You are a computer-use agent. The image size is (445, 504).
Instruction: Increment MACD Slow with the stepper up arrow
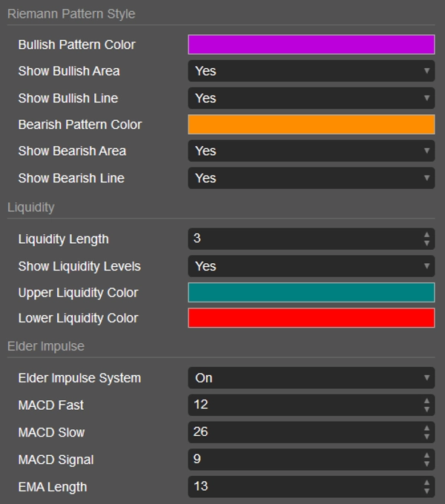point(426,428)
